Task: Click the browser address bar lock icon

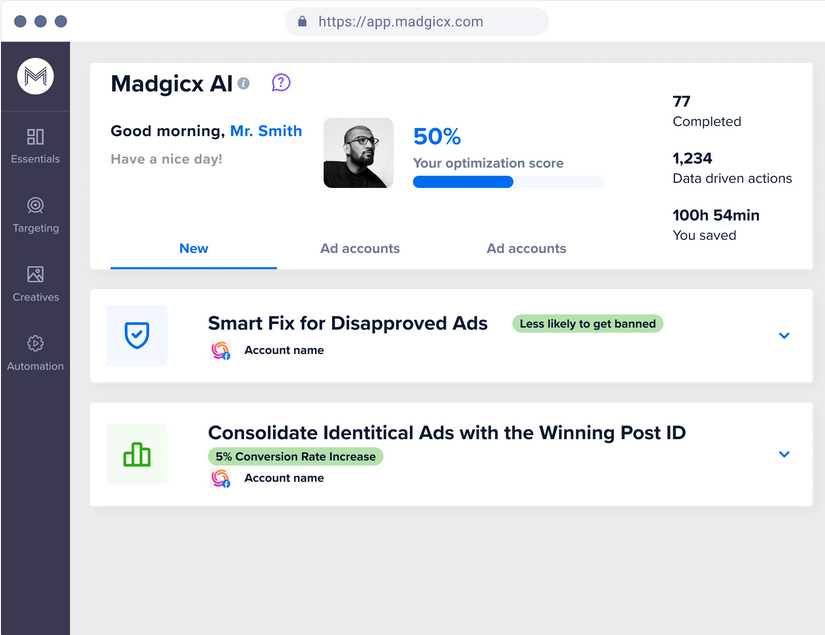Action: pos(302,21)
